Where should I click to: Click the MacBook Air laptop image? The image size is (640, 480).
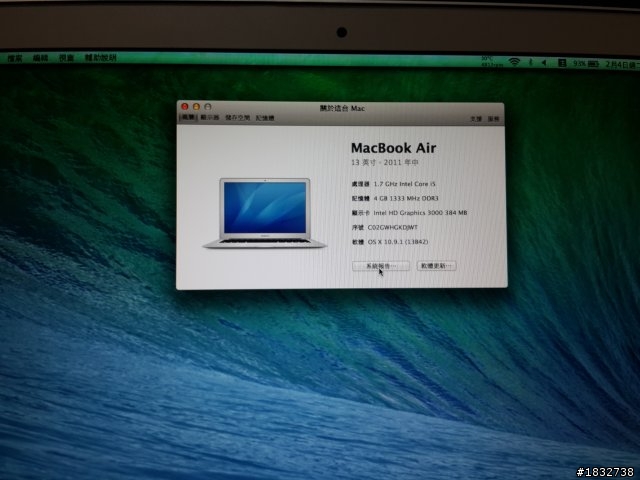pos(264,213)
